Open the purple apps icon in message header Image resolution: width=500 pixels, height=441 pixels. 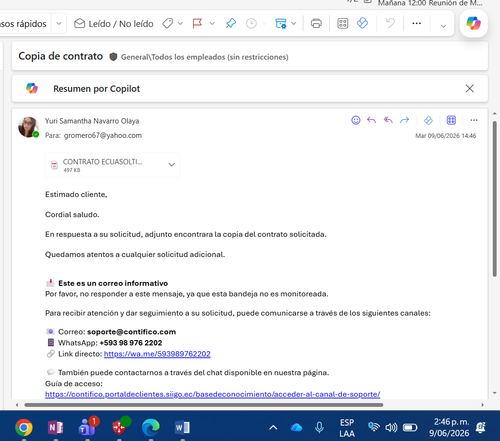tap(451, 120)
